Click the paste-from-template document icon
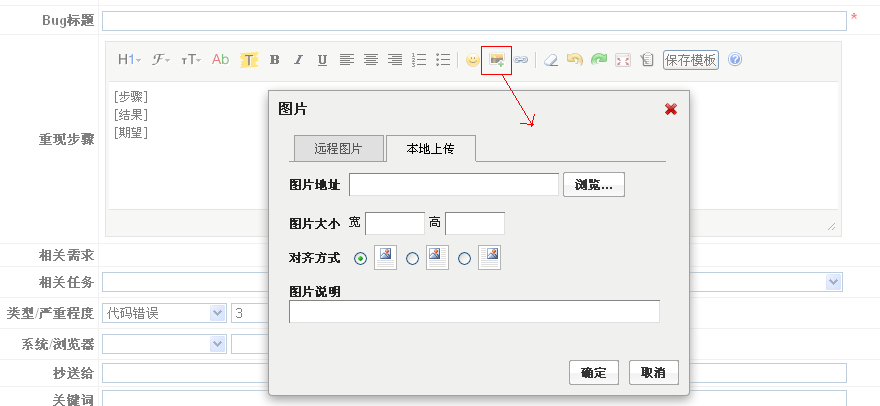 click(647, 60)
